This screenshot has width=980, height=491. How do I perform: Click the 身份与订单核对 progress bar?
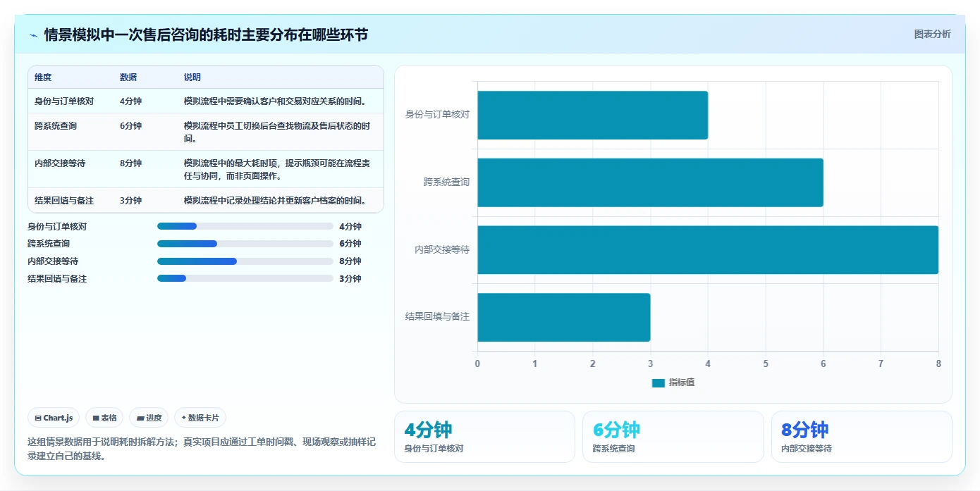click(x=245, y=226)
